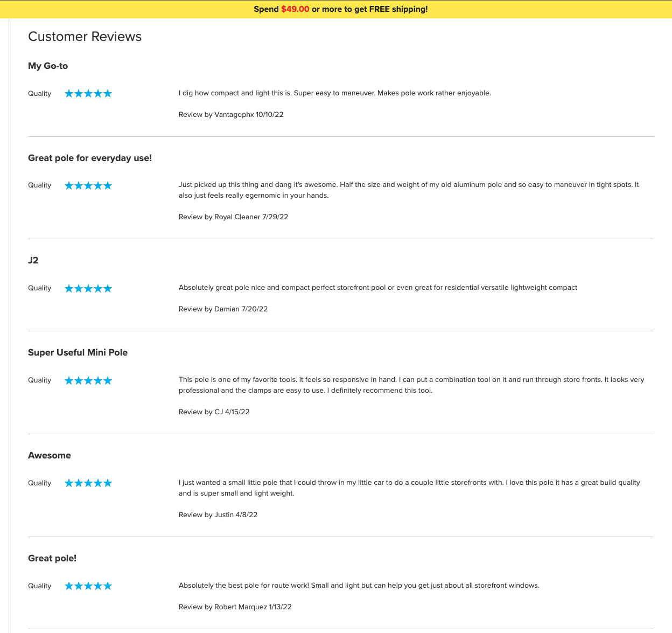This screenshot has width=672, height=633.
Task: Click the Review by Damian 7/20/22 line
Action: (223, 309)
